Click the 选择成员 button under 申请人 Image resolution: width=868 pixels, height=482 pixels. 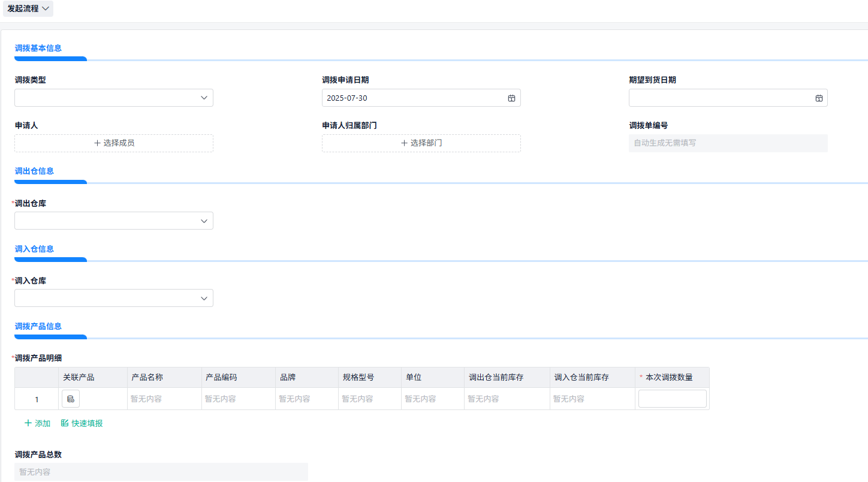click(x=113, y=143)
